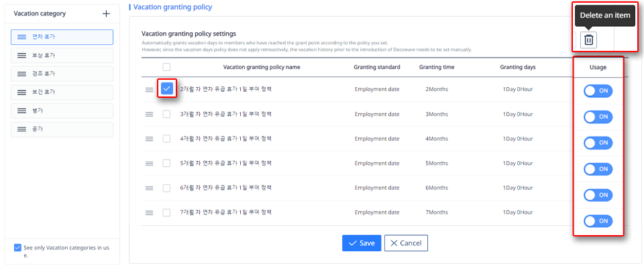
Task: Click the Save button
Action: coord(362,243)
